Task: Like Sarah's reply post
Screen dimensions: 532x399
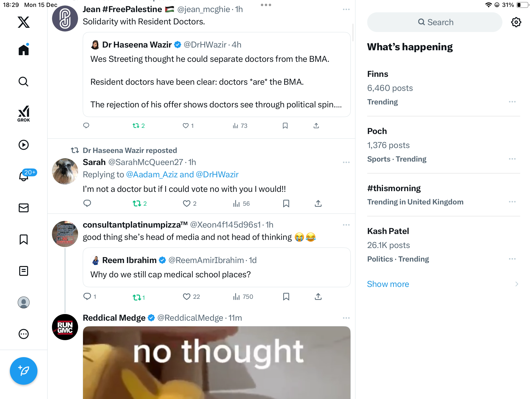Action: [x=187, y=203]
